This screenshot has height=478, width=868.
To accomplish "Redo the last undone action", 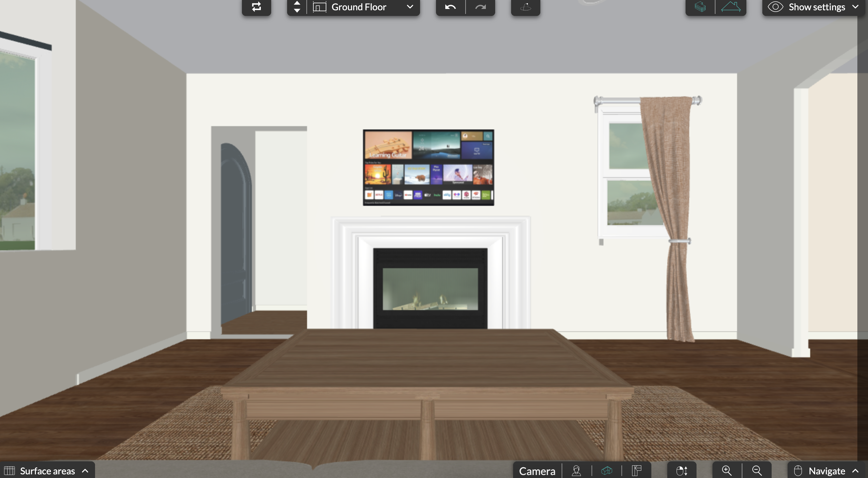I will 481,7.
